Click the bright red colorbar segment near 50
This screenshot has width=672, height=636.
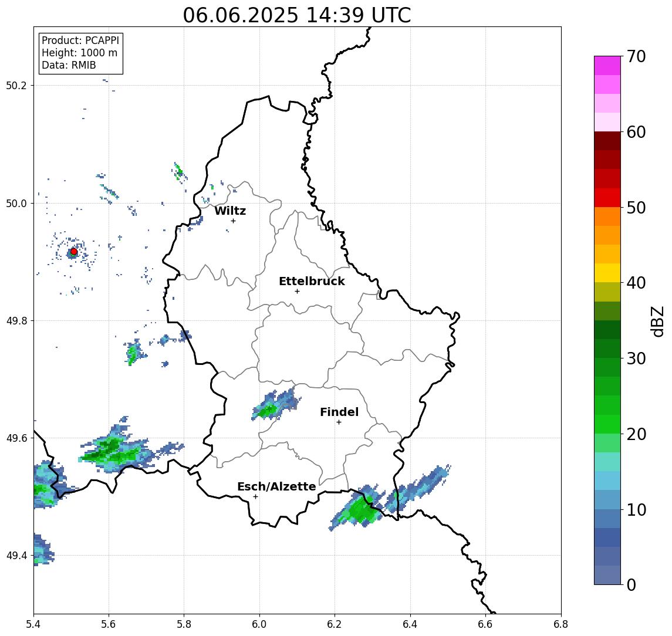coord(607,198)
